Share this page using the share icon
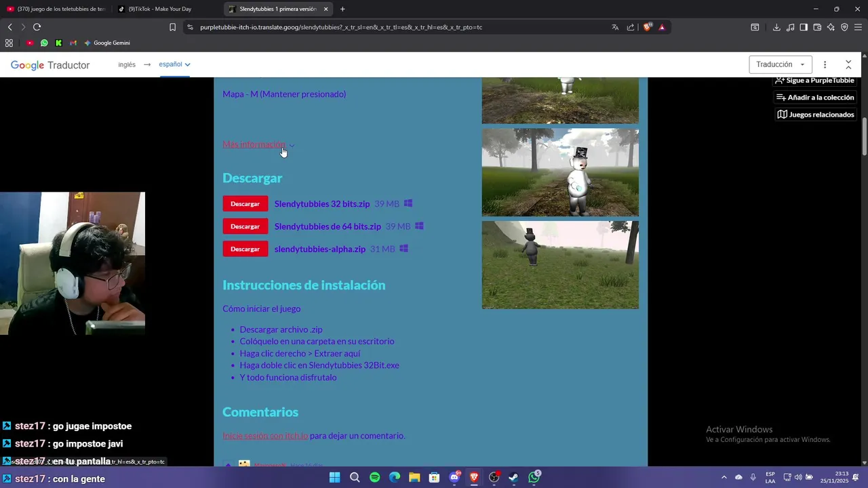This screenshot has width=868, height=488. 631,27
